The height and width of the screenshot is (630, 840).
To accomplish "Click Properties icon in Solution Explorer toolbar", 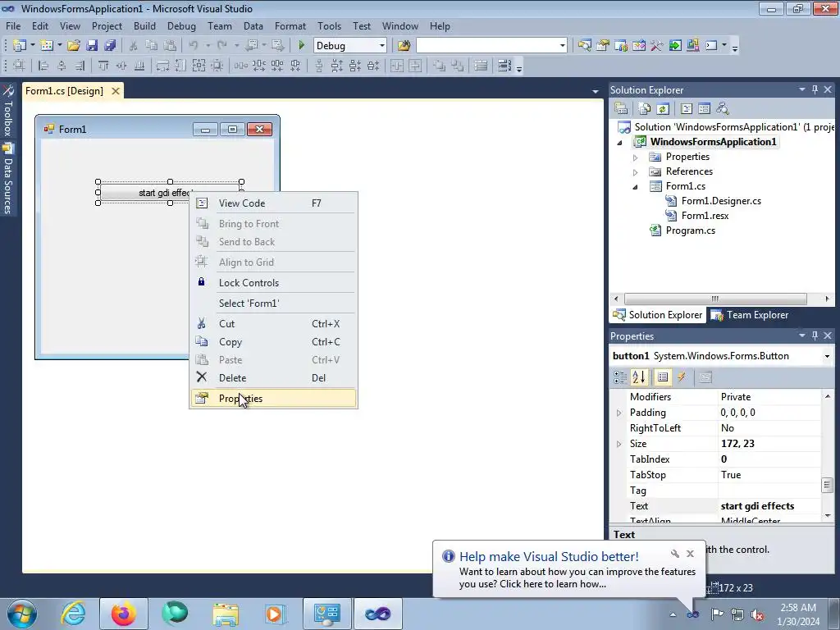I will (x=621, y=109).
